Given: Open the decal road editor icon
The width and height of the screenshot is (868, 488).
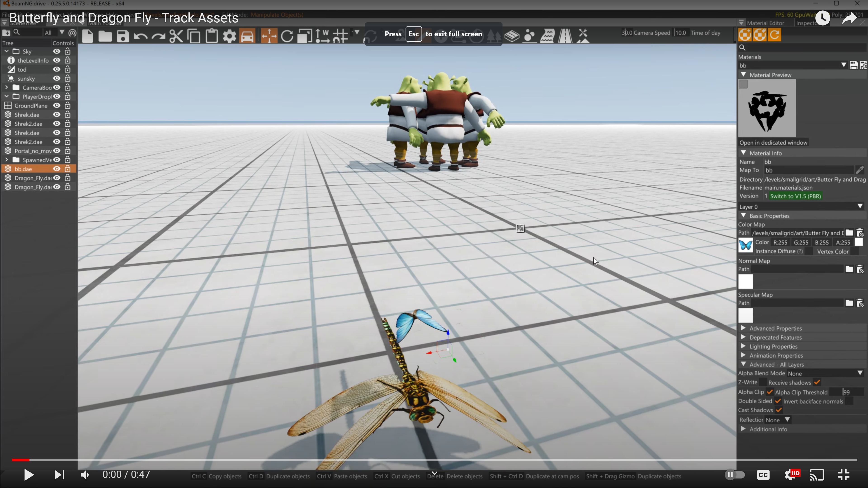Looking at the screenshot, I should pyautogui.click(x=565, y=36).
